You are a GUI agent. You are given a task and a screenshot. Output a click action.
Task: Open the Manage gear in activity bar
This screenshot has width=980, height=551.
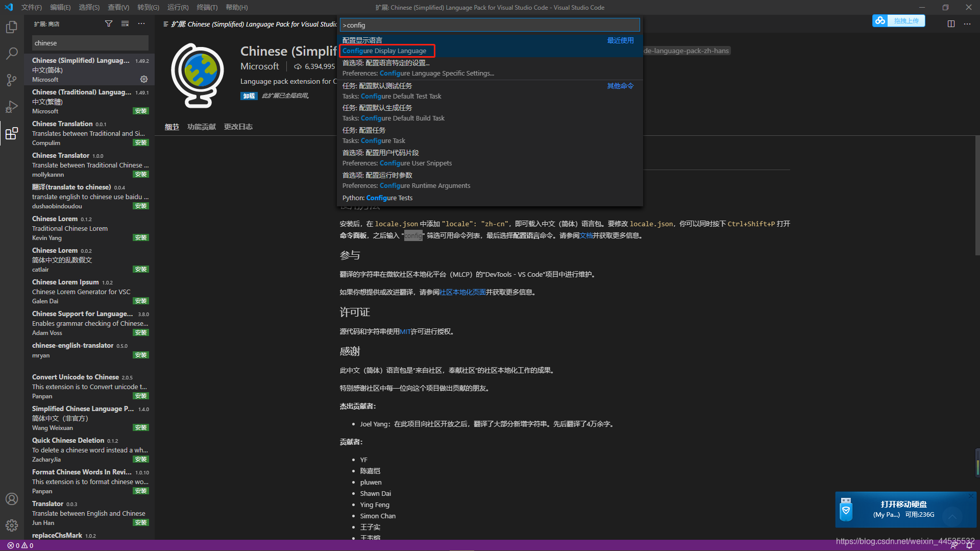11,525
